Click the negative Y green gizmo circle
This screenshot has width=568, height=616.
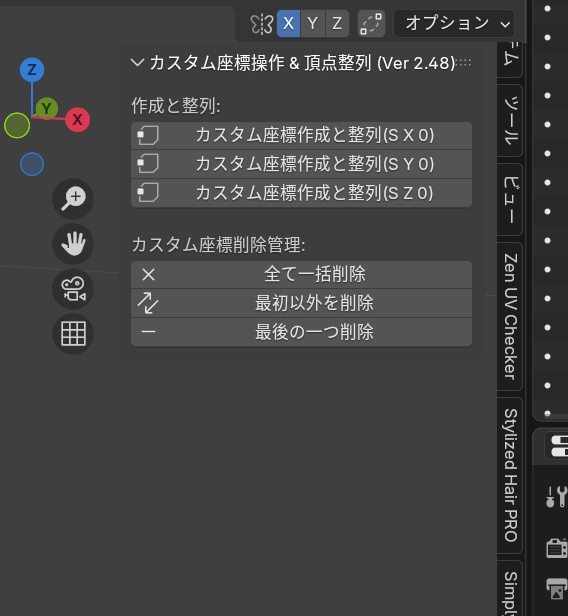pos(17,125)
